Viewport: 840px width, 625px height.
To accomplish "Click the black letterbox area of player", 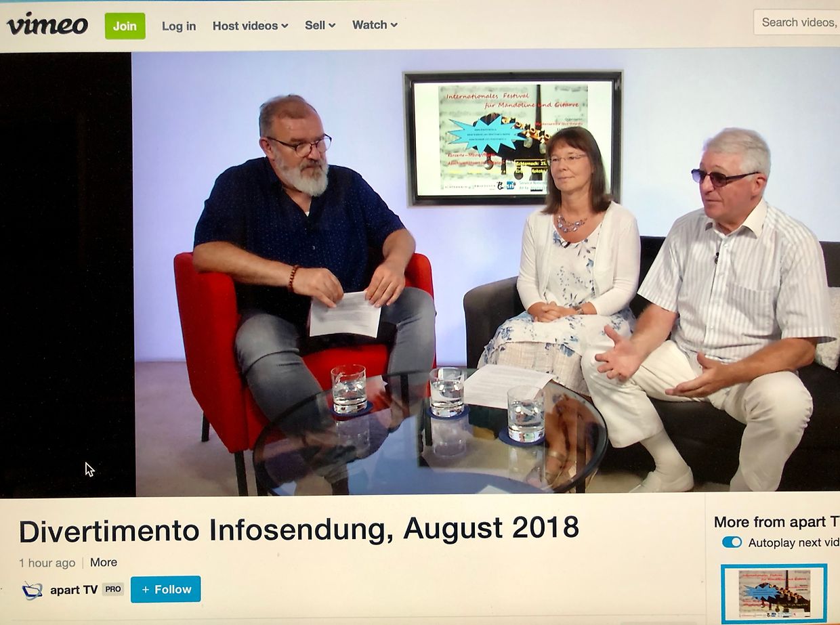I will click(x=66, y=271).
